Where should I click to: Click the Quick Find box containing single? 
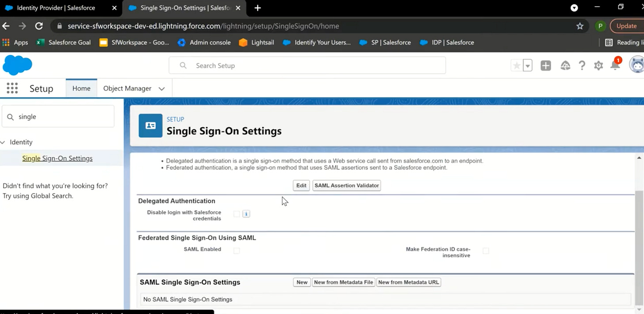click(x=58, y=117)
